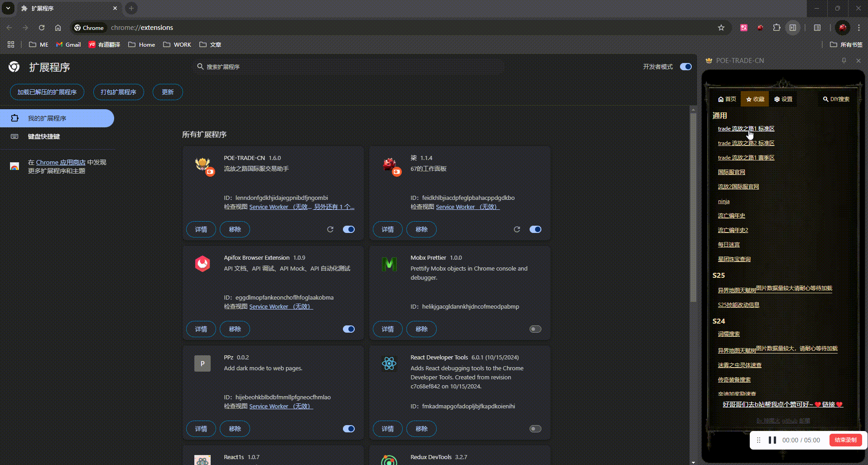This screenshot has height=465, width=868.
Task: Click the React Developer Tools icon
Action: point(389,363)
